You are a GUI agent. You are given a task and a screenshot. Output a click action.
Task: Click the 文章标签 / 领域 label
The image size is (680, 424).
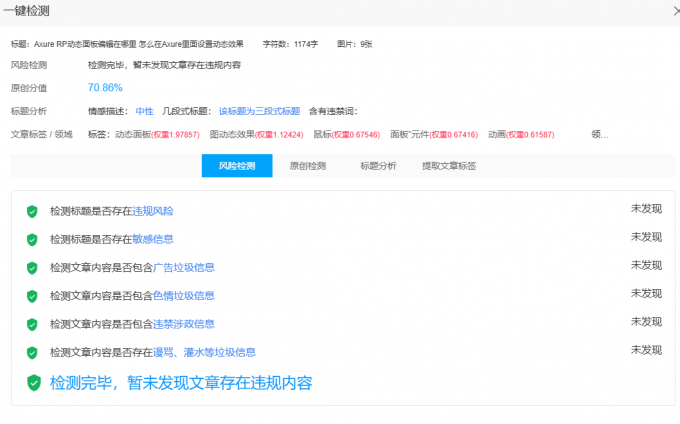[42, 134]
